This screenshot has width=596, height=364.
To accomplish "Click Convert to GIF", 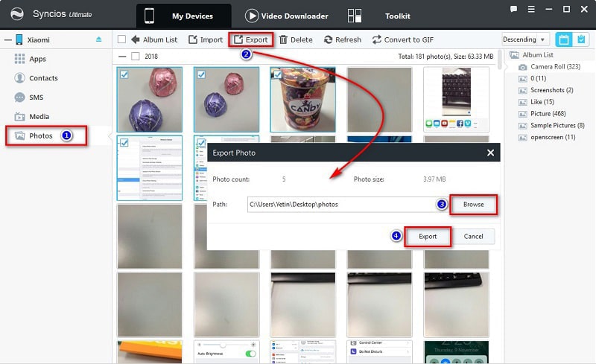I will click(403, 39).
